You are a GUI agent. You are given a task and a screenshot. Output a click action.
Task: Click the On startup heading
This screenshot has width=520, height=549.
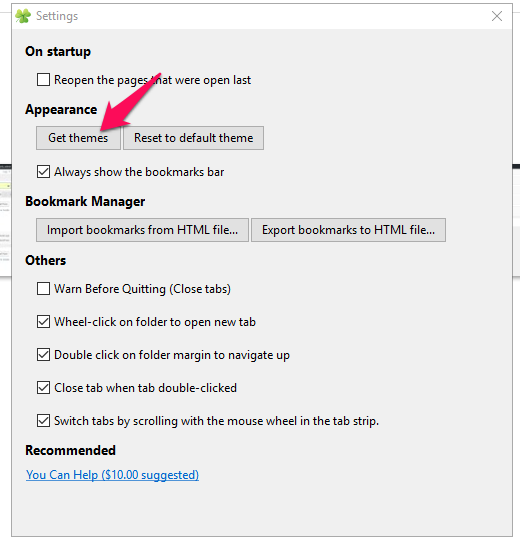[x=58, y=51]
